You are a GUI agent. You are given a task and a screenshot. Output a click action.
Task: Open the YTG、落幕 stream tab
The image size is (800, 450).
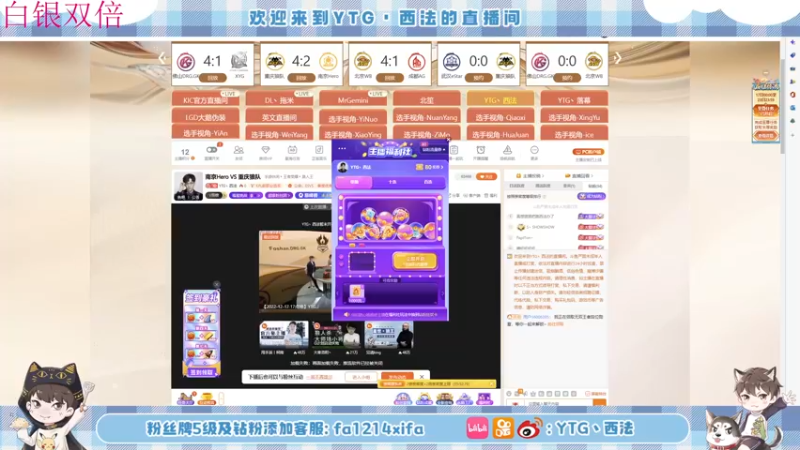tap(574, 99)
